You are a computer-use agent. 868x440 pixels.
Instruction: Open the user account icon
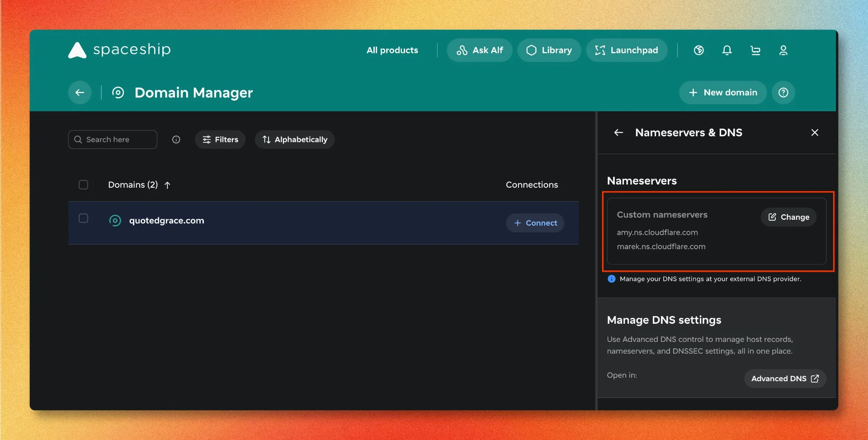(x=783, y=50)
